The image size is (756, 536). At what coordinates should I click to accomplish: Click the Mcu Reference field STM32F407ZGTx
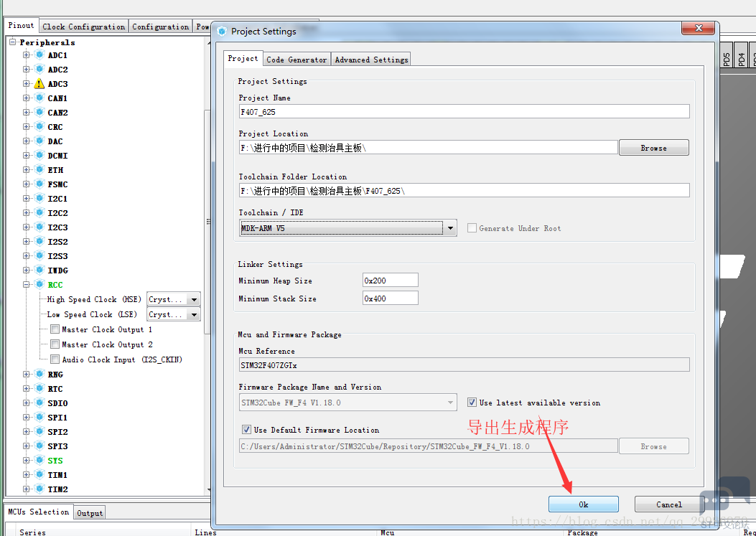pyautogui.click(x=465, y=365)
